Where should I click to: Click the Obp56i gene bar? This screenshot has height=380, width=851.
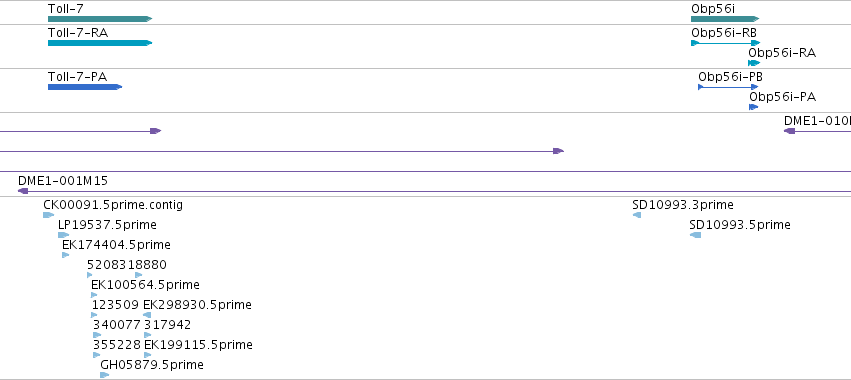[x=725, y=19]
